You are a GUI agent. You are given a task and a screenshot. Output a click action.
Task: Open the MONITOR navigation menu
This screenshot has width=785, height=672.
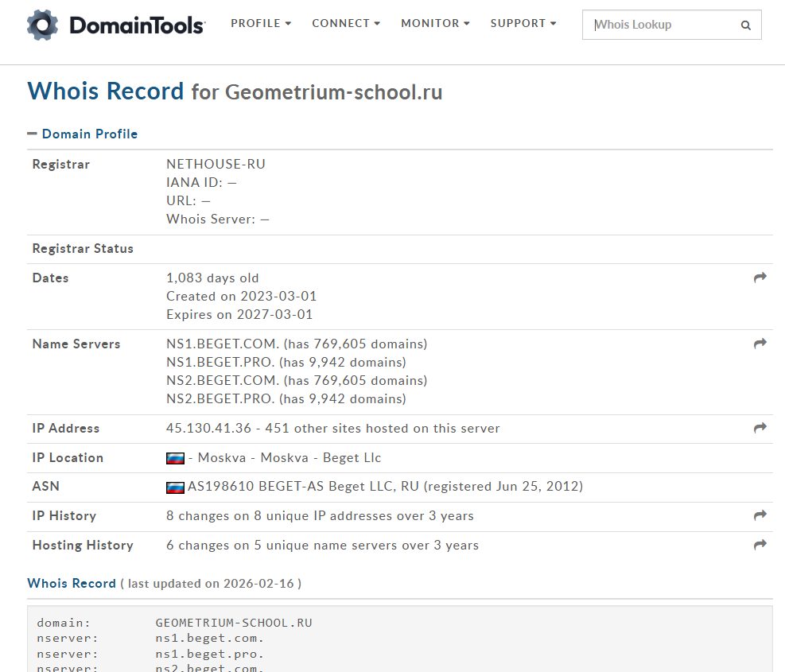click(x=435, y=24)
